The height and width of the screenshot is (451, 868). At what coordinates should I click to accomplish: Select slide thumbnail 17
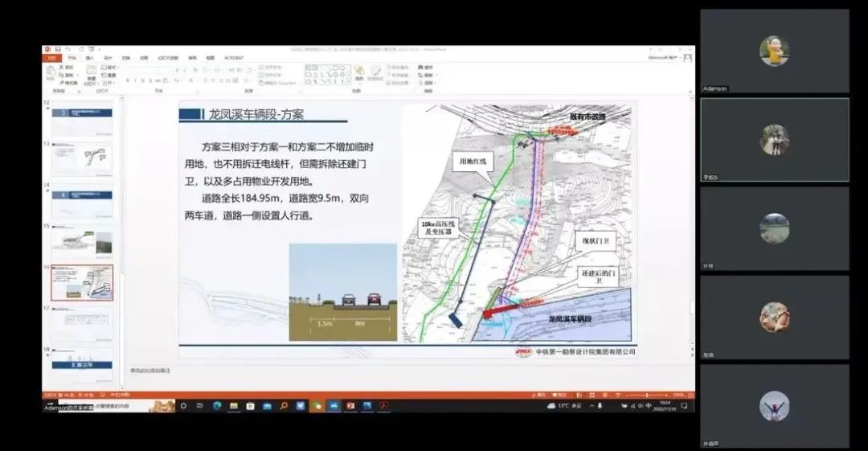coord(82,324)
